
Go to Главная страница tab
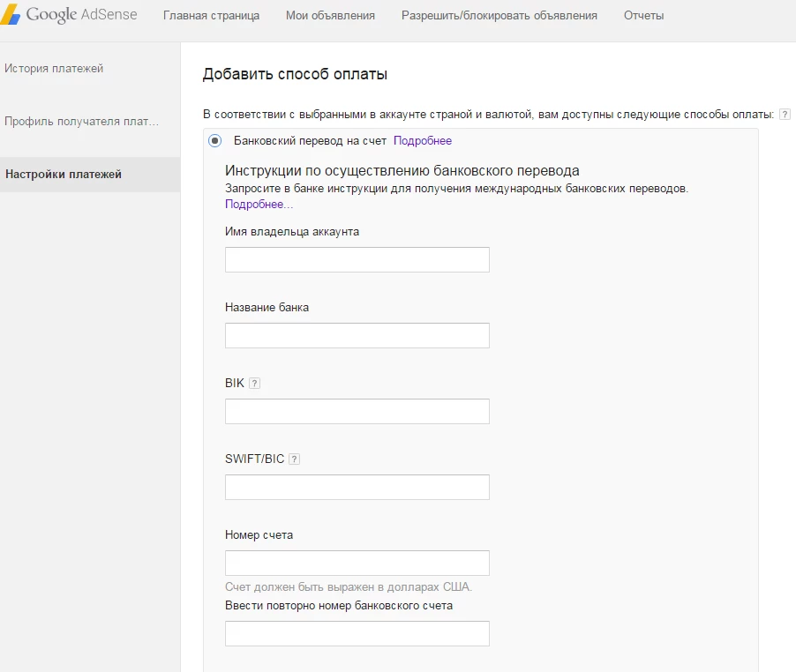pos(211,16)
